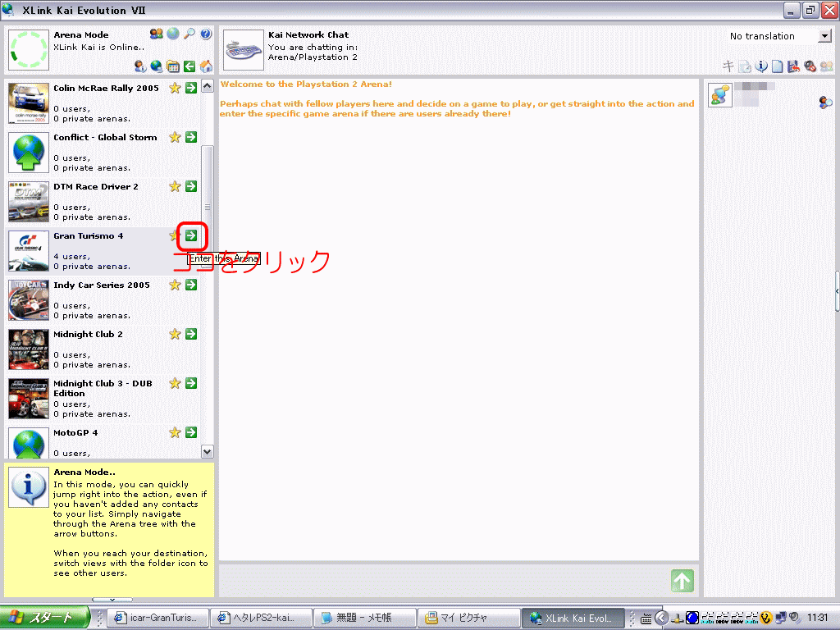This screenshot has width=840, height=630.
Task: Switch to the ヘタレPS2-kai taskbar window
Action: (260, 618)
